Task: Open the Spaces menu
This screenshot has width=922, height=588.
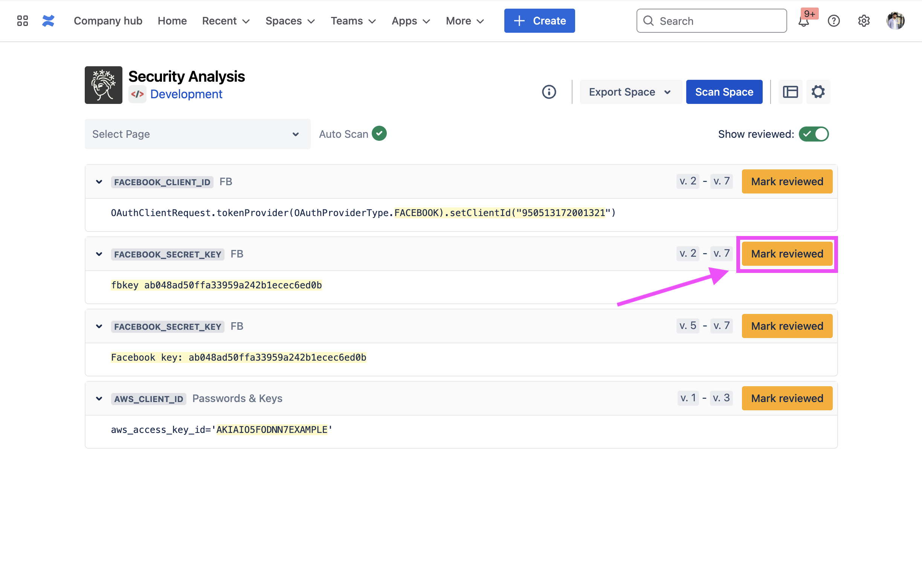Action: [x=290, y=21]
